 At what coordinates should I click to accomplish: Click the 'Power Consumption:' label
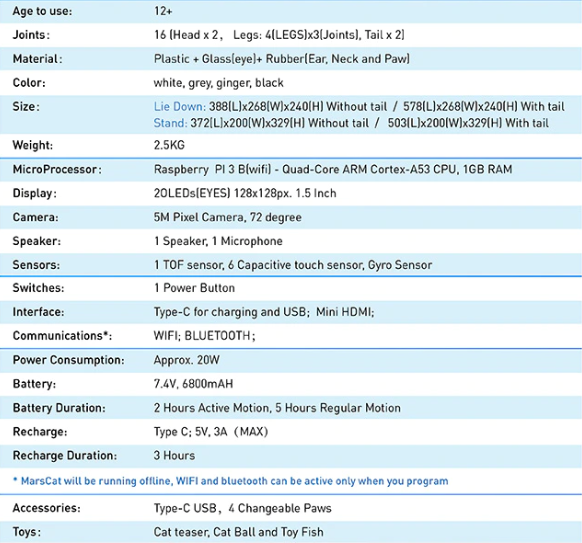68,360
